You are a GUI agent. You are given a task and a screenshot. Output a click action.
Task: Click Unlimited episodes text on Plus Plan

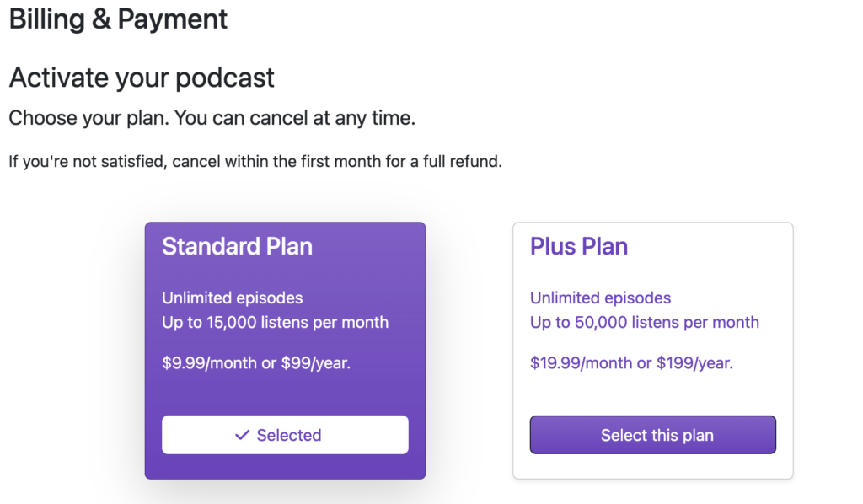coord(600,298)
